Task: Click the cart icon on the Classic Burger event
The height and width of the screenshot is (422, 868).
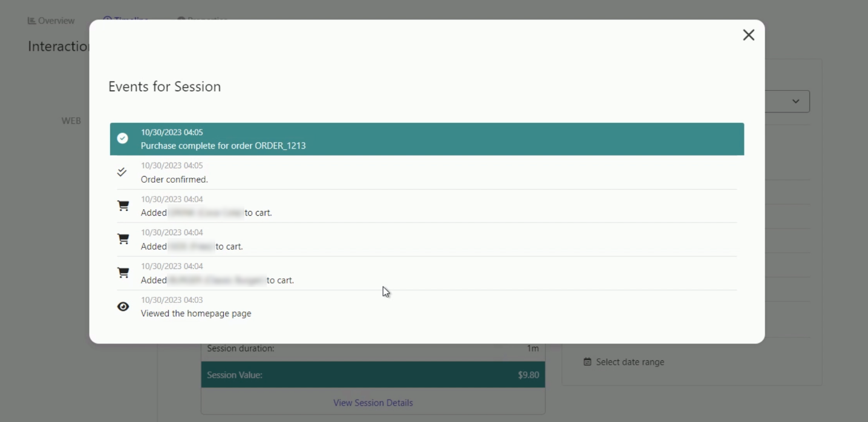Action: [123, 273]
